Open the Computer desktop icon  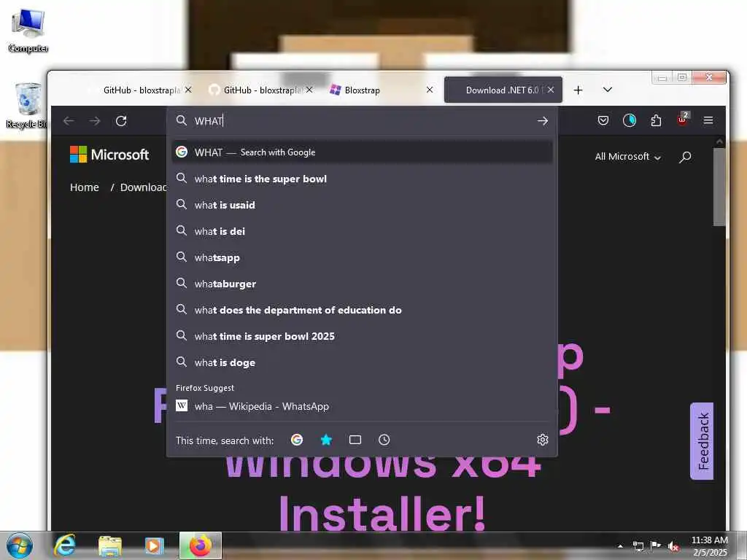28,31
